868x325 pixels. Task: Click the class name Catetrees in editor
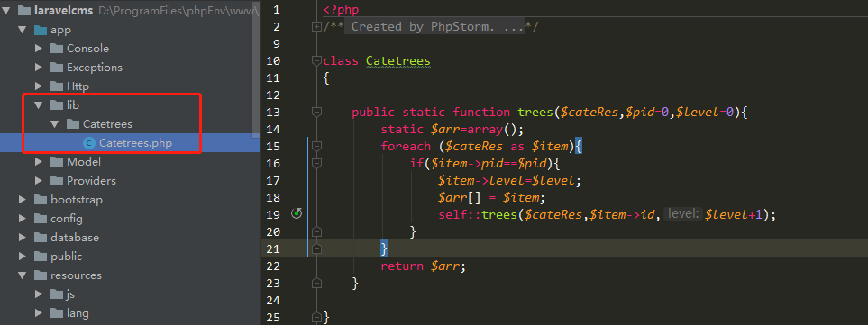398,61
